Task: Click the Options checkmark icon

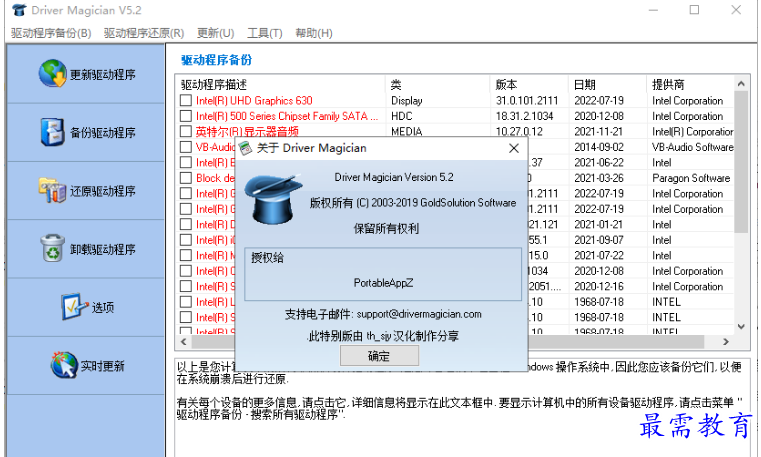Action: pos(75,306)
